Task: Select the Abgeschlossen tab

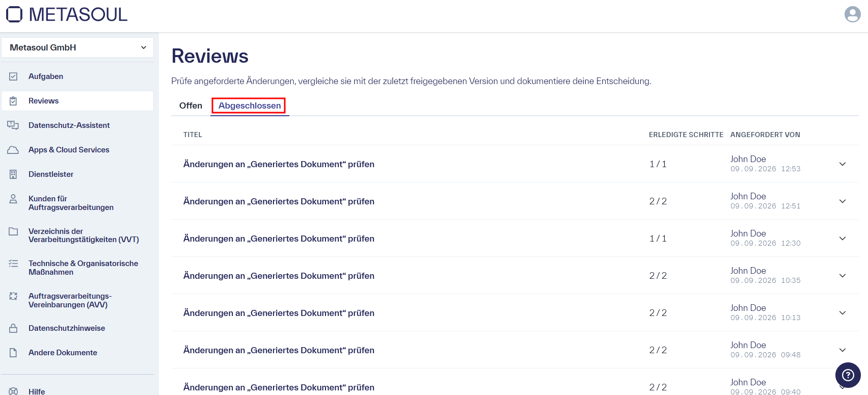Action: pos(250,106)
